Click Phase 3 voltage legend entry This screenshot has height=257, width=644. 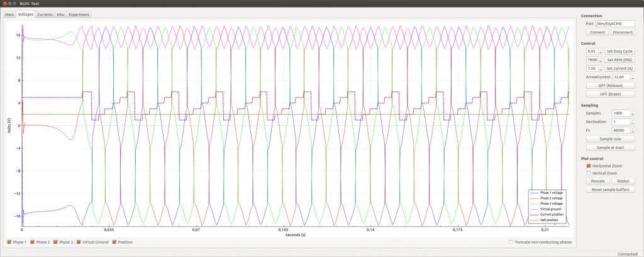coord(547,203)
